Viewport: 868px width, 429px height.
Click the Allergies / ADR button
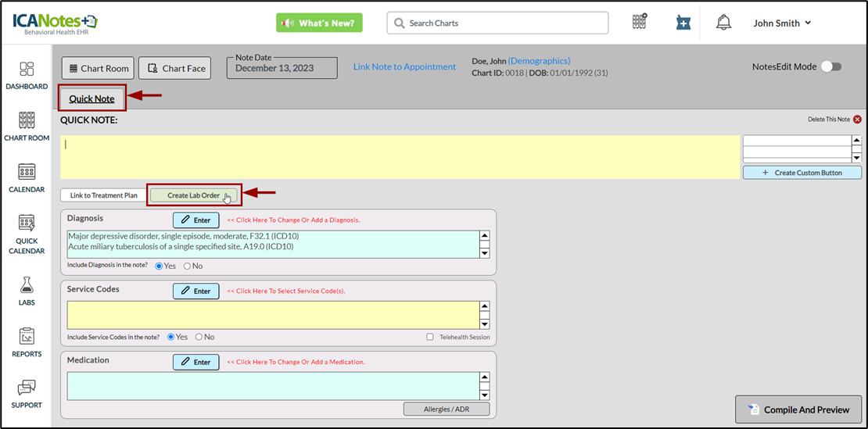(x=447, y=409)
